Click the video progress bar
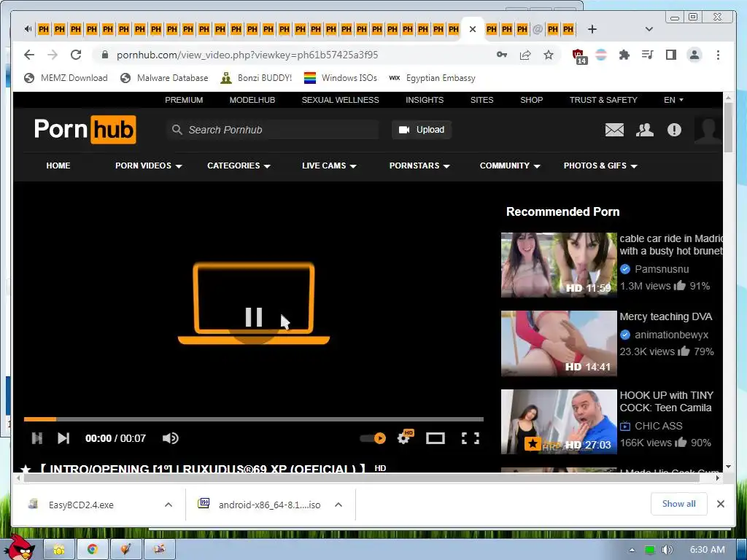 (253, 419)
